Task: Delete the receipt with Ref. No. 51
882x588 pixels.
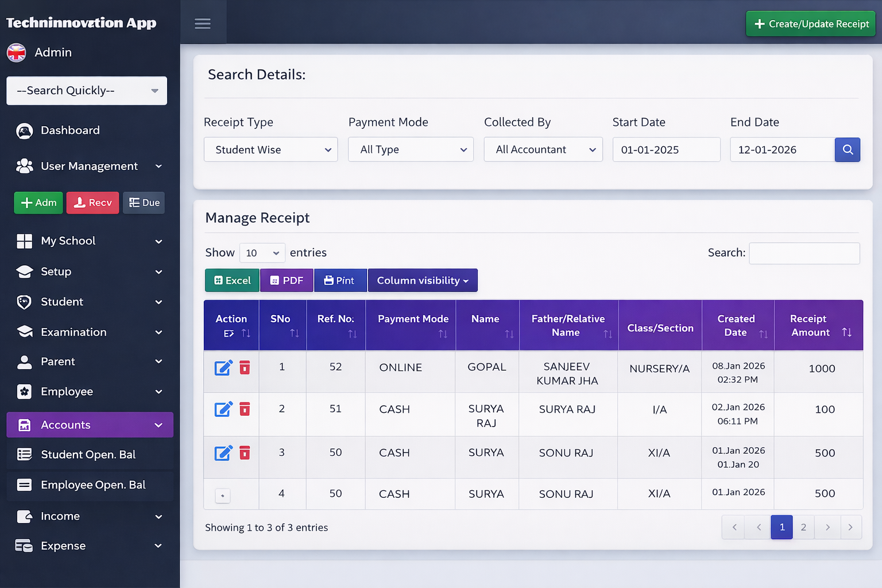Action: tap(245, 409)
